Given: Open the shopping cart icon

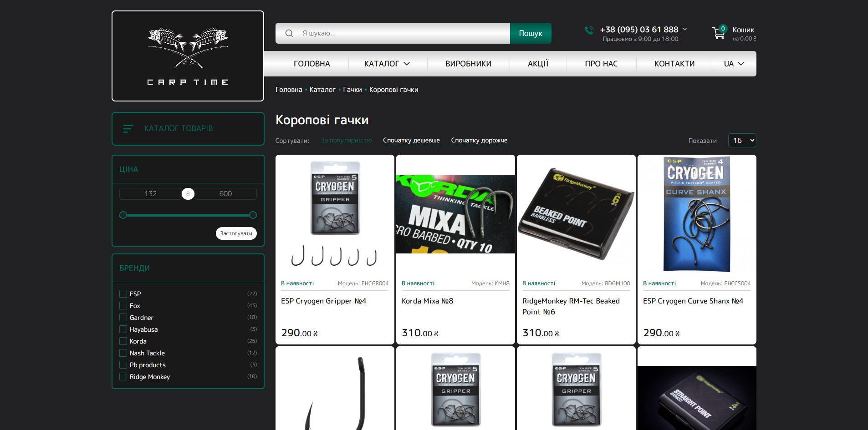Looking at the screenshot, I should pos(719,33).
